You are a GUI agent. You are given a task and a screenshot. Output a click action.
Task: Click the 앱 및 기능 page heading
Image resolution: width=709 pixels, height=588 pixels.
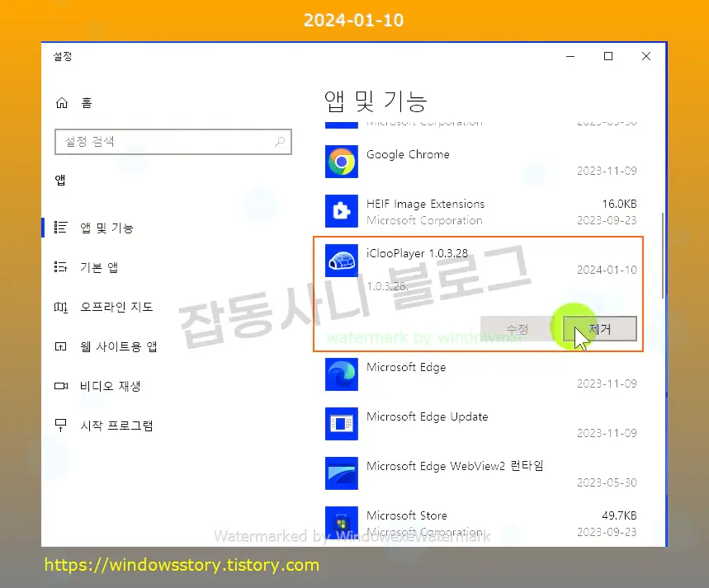pos(376,101)
